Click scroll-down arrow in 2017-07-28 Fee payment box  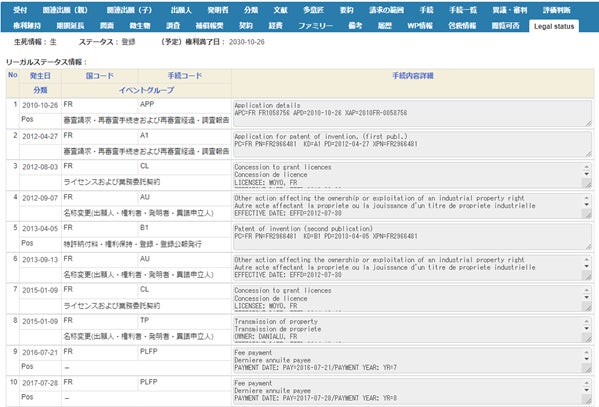tap(586, 390)
